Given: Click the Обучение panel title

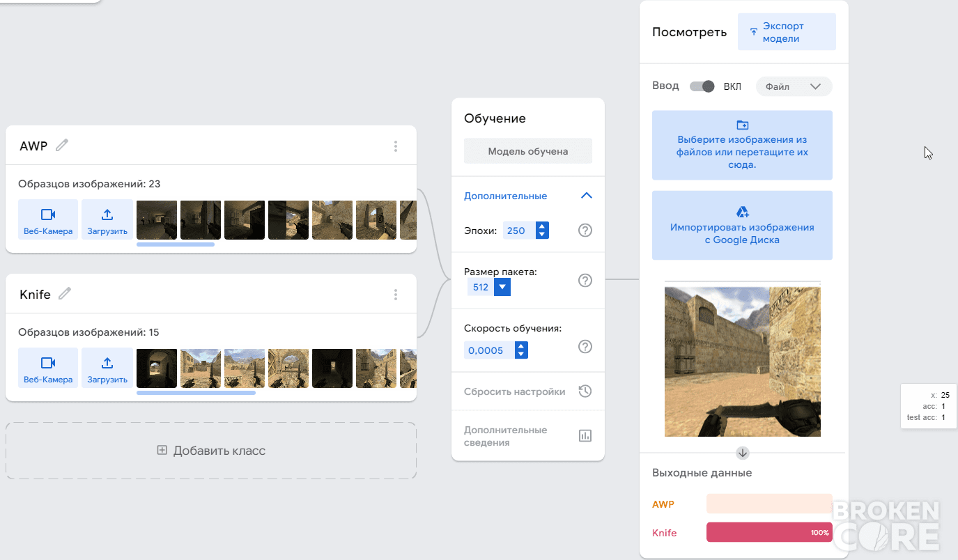Looking at the screenshot, I should pos(495,118).
